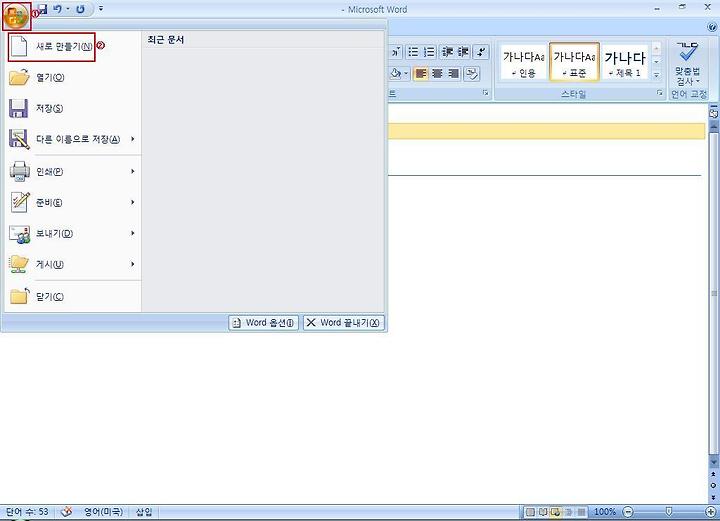Viewport: 720px width, 521px height.
Task: Click the bulleted list icon
Action: [x=413, y=52]
